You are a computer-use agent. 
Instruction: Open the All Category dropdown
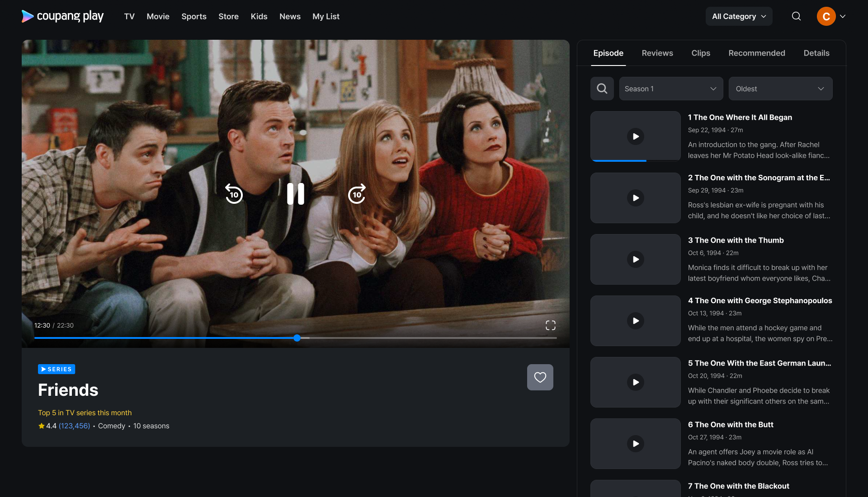(x=739, y=16)
